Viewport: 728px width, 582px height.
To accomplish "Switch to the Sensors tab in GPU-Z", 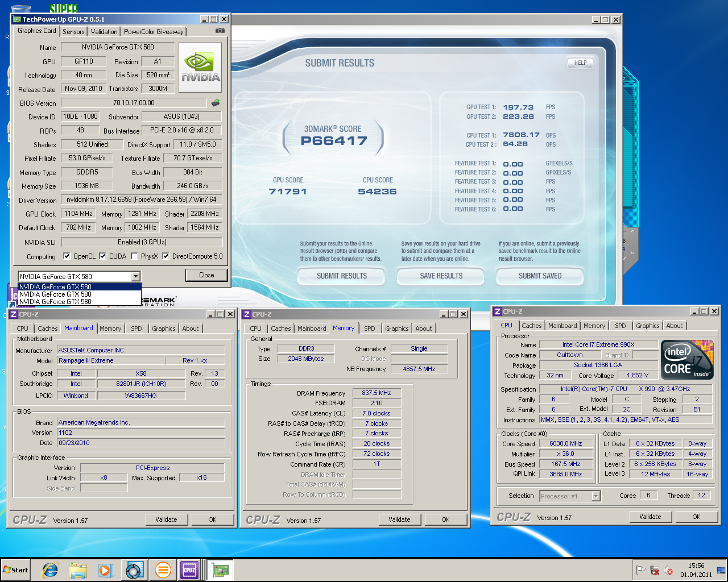I will click(x=73, y=32).
